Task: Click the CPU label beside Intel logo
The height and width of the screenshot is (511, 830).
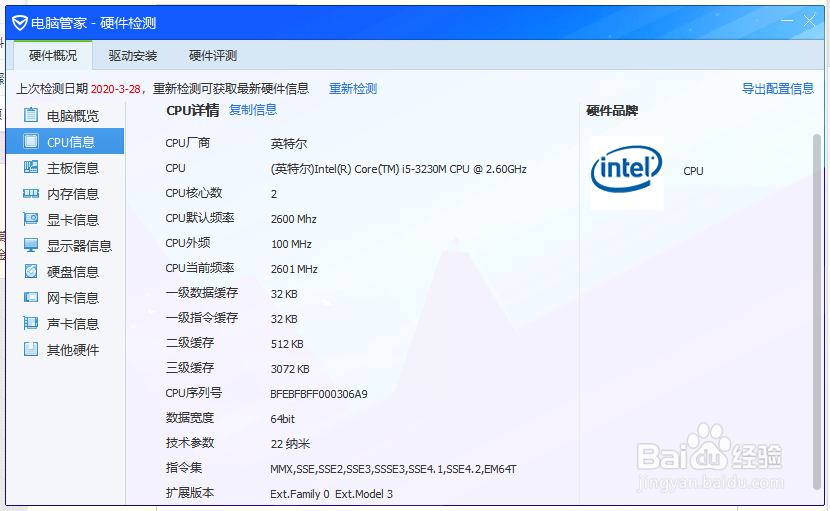Action: pyautogui.click(x=693, y=171)
